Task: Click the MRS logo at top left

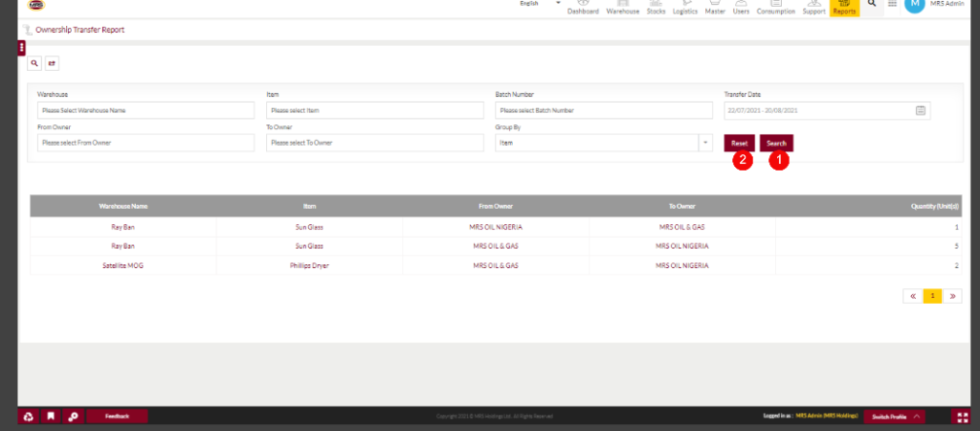Action: (x=37, y=5)
